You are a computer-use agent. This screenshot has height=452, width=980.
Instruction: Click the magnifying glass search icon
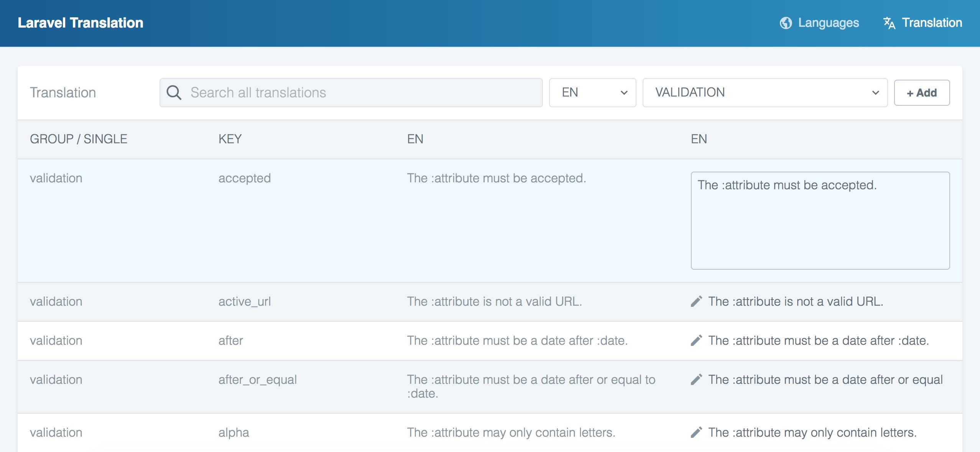coord(174,92)
